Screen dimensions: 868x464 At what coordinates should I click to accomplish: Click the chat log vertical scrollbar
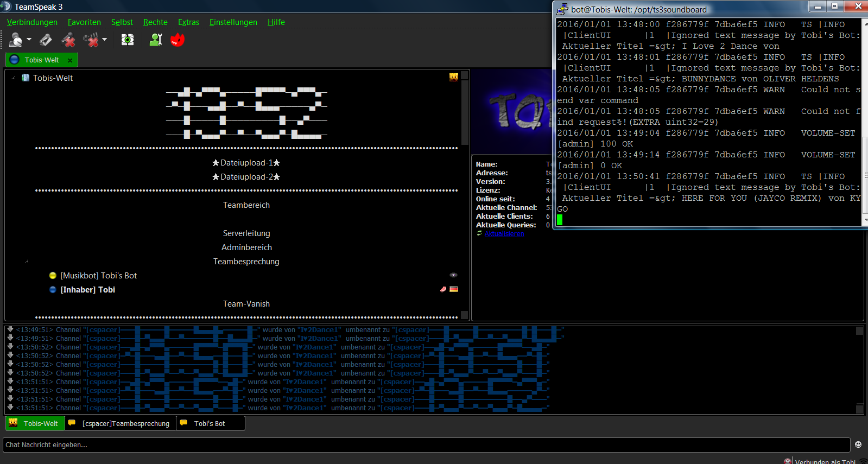859,370
